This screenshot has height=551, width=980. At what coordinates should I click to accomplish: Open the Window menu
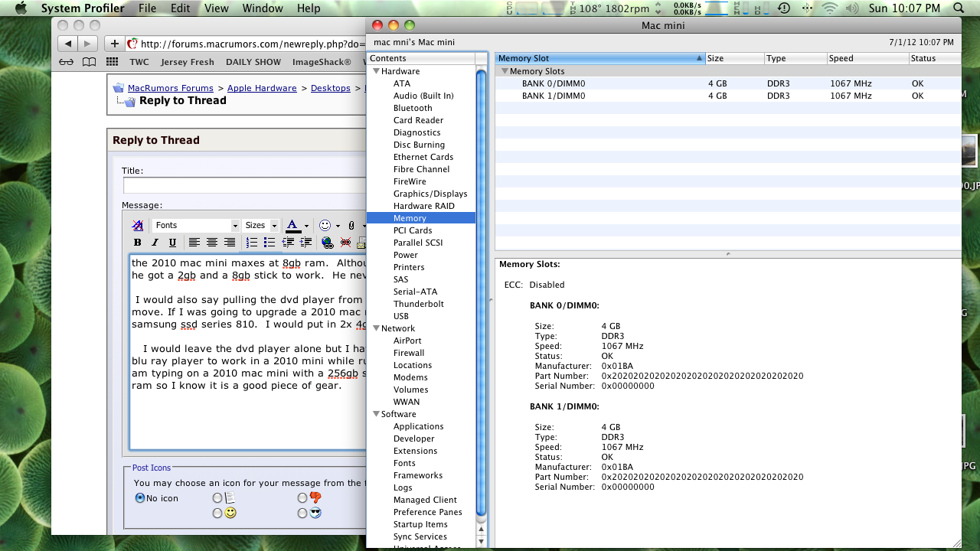[263, 8]
